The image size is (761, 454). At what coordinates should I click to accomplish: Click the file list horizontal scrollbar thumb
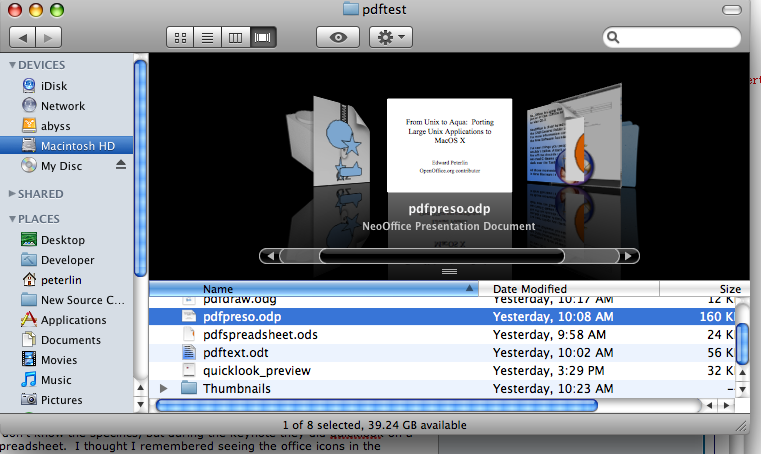(x=377, y=405)
